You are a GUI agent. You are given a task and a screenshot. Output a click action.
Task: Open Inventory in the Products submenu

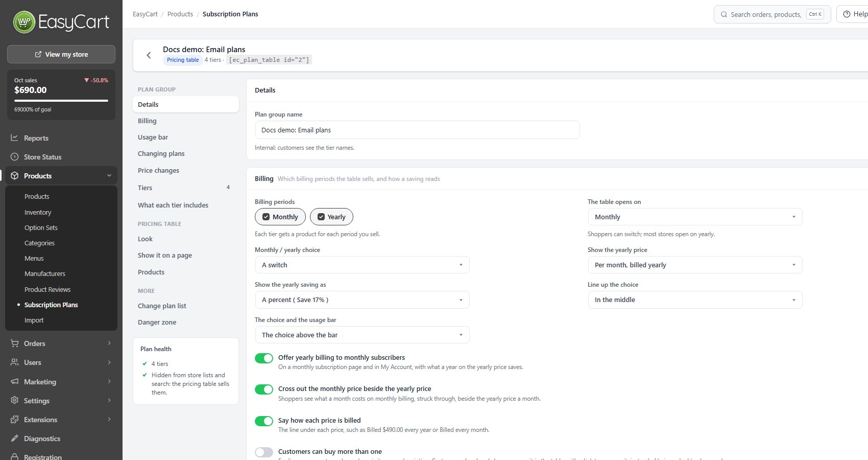(38, 212)
